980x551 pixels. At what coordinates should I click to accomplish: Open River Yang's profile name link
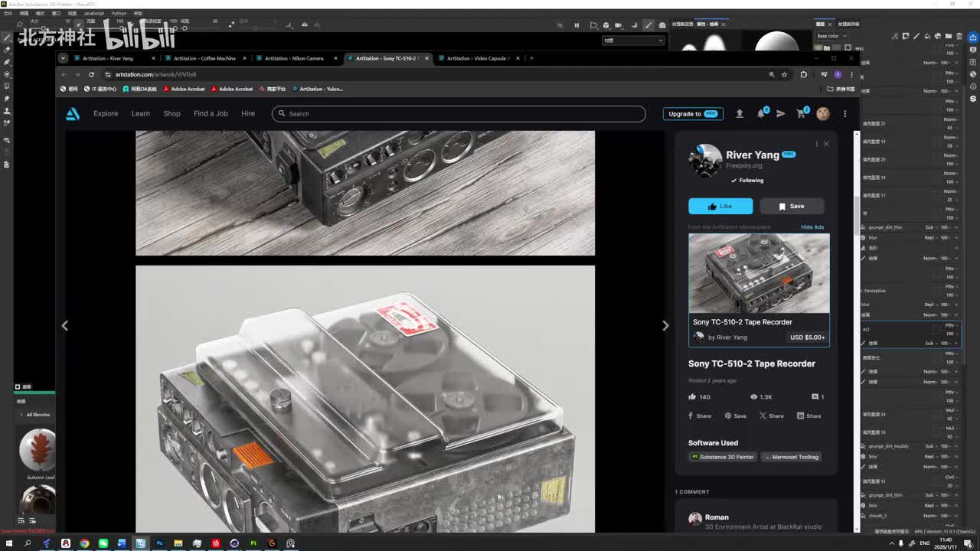[x=753, y=155]
